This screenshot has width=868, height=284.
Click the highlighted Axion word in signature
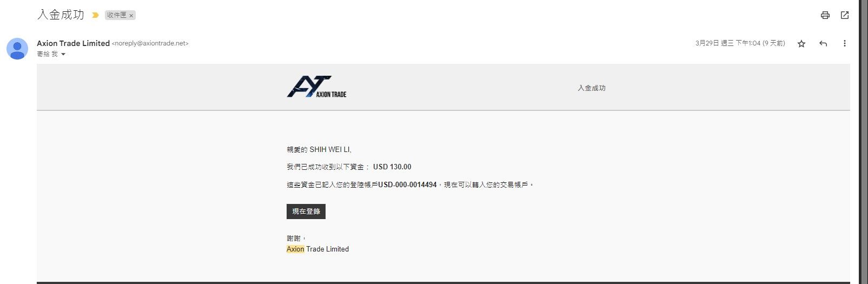[x=295, y=249]
